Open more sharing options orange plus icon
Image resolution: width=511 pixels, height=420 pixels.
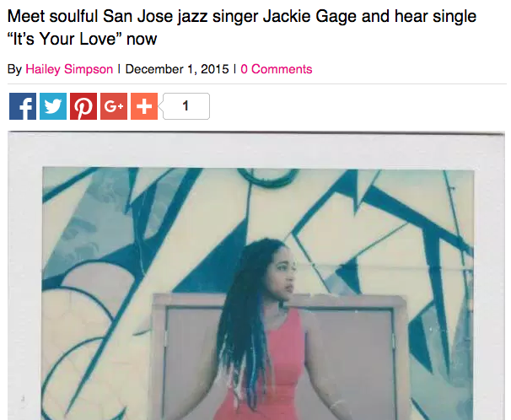[144, 106]
